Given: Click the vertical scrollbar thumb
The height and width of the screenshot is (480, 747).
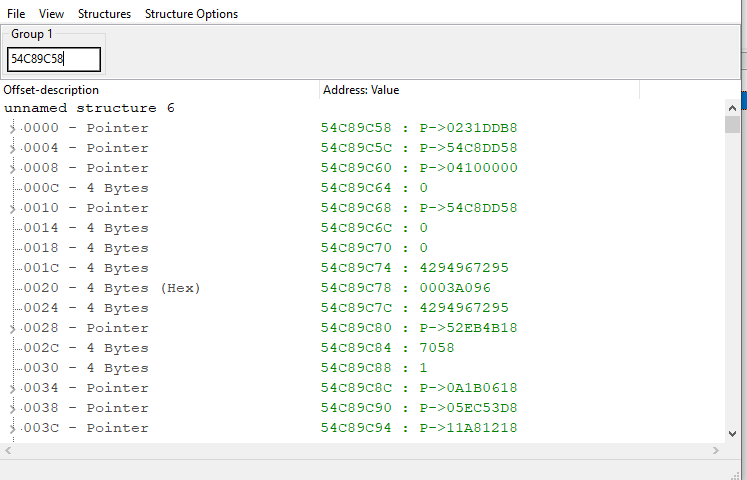Looking at the screenshot, I should tap(732, 125).
